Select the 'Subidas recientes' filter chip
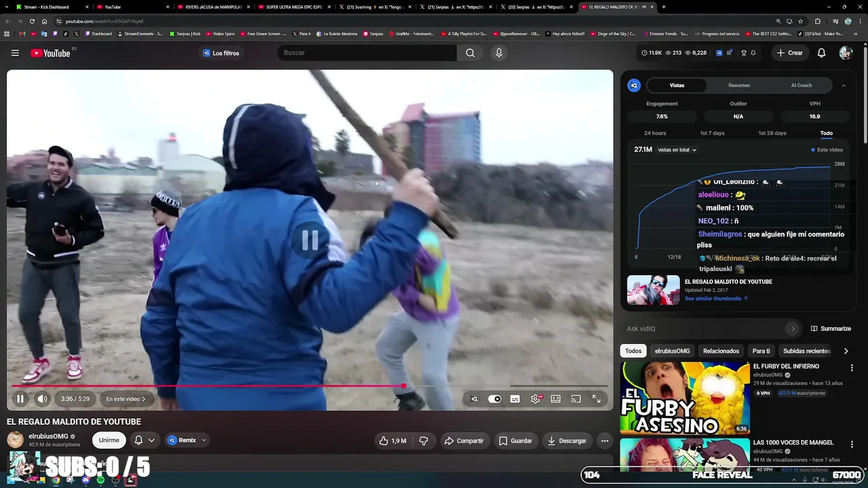Viewport: 868px width, 488px height. pyautogui.click(x=807, y=351)
